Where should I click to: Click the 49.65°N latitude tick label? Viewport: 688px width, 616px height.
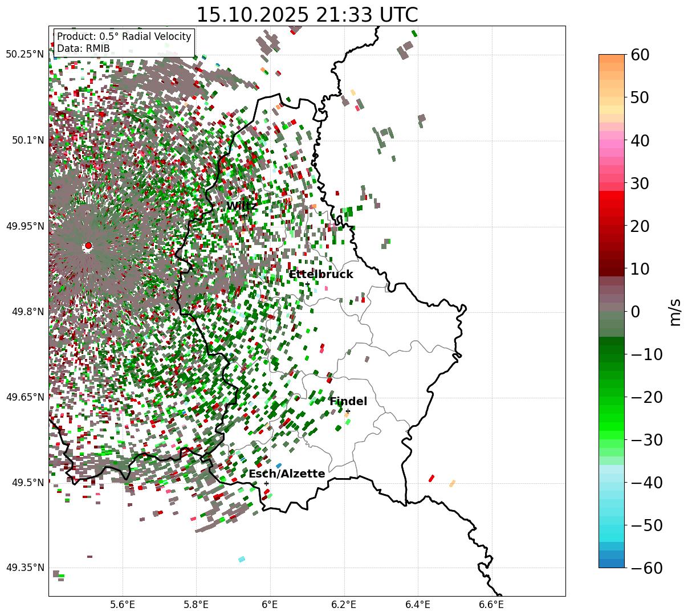(x=25, y=397)
